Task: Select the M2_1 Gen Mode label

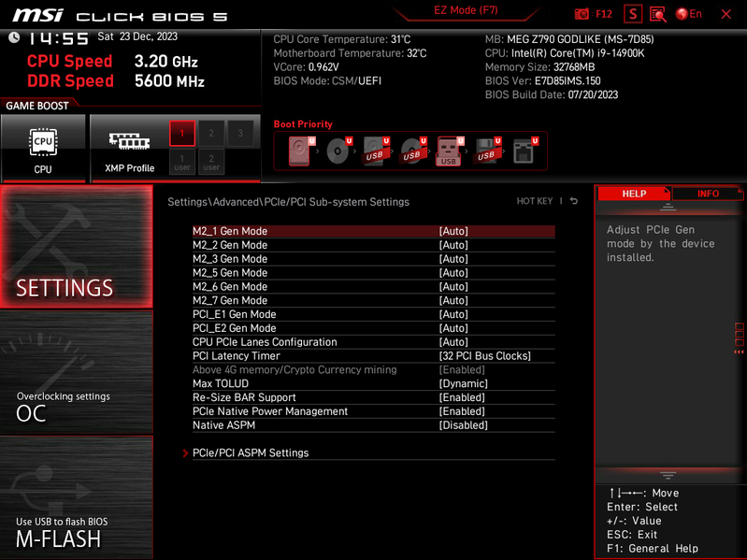Action: pyautogui.click(x=230, y=232)
